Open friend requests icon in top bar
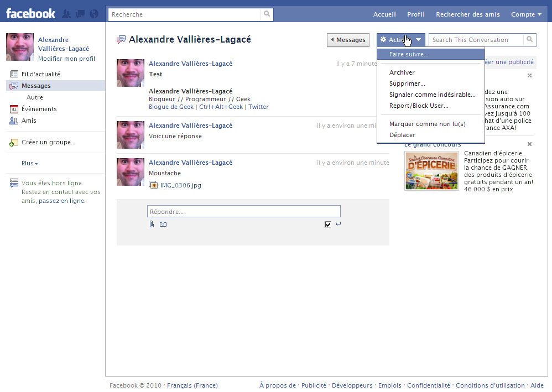The image size is (552, 392). [66, 14]
